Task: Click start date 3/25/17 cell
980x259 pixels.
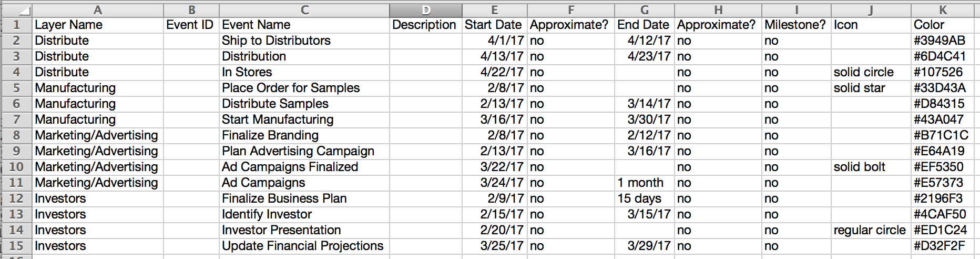Action: (495, 246)
